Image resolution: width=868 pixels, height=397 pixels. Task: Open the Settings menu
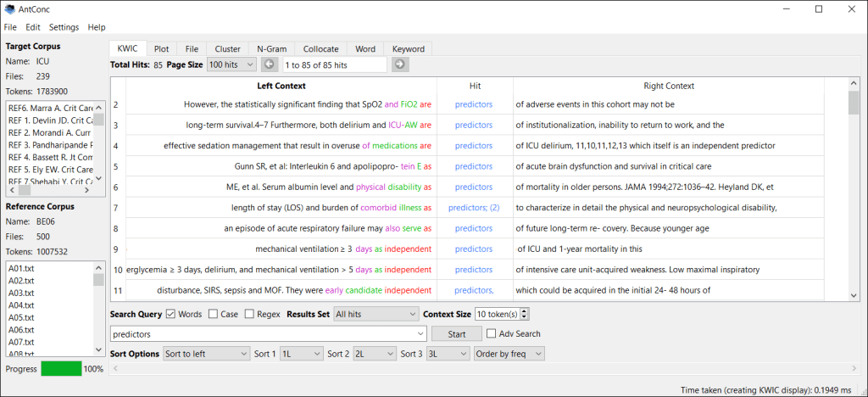(64, 27)
